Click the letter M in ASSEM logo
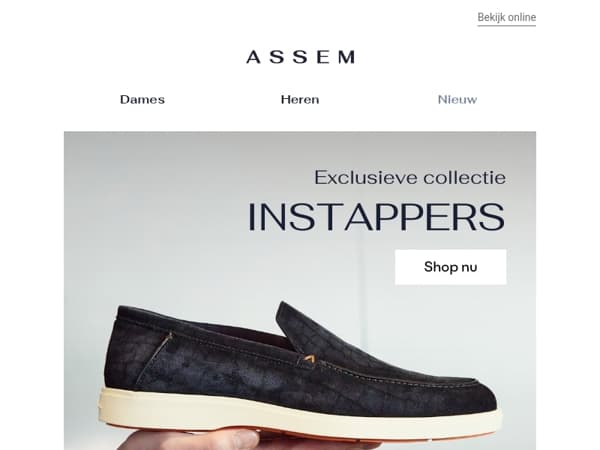Image resolution: width=600 pixels, height=450 pixels. pyautogui.click(x=347, y=57)
